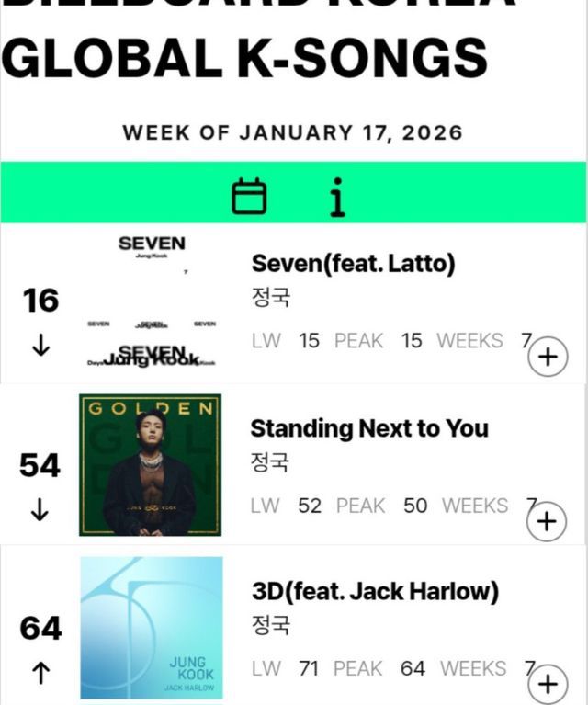The height and width of the screenshot is (705, 588).
Task: Expand 3D (feat. Jack Harlow) plus button
Action: pyautogui.click(x=548, y=684)
